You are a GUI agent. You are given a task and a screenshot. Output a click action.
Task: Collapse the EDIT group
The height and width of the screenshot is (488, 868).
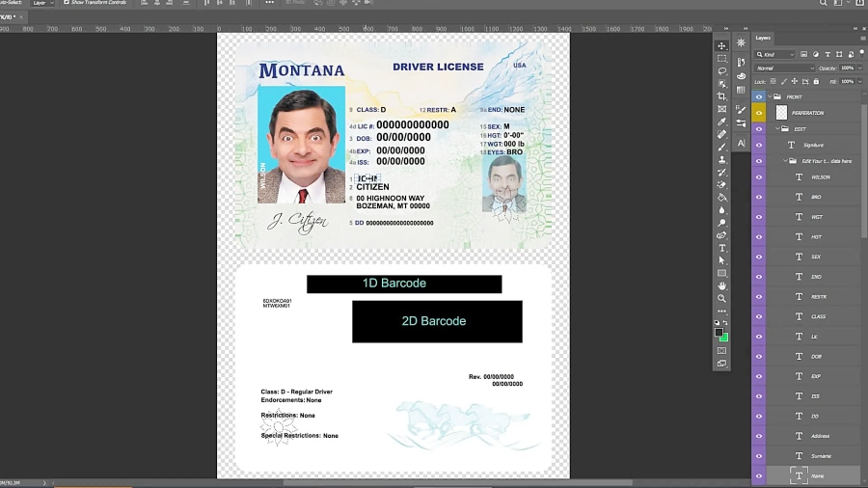777,129
